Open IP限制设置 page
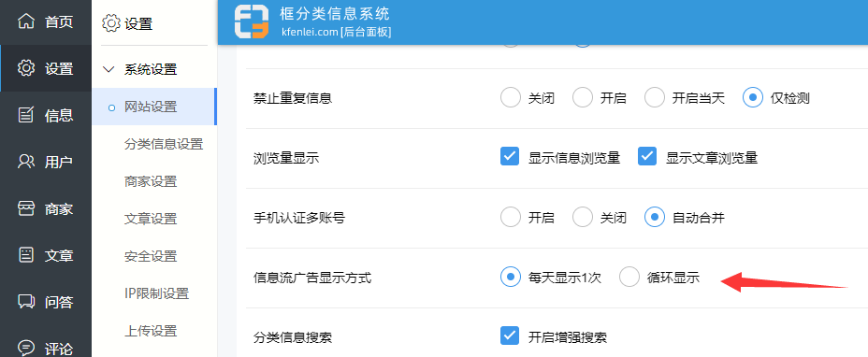The image size is (868, 357). [156, 293]
